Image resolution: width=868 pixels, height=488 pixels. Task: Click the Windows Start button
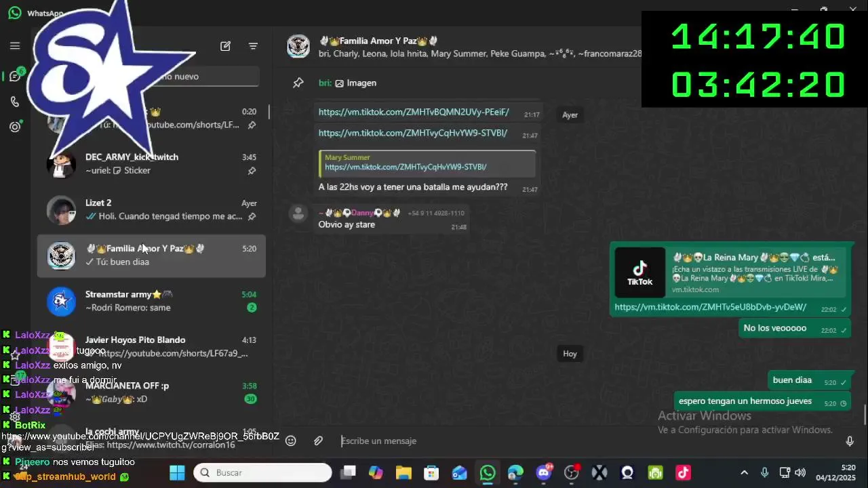pyautogui.click(x=177, y=472)
